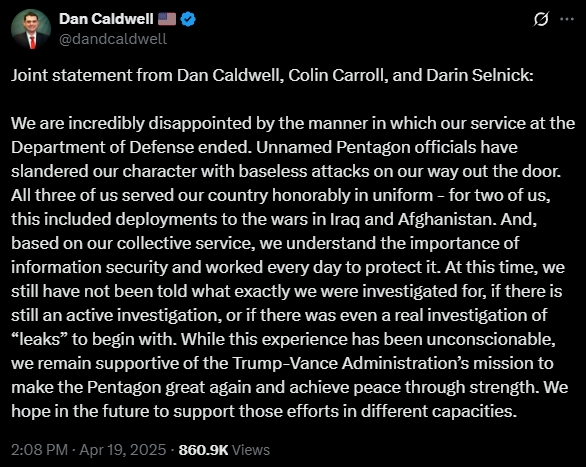
Task: Click the final sentence ending 'different capacities'
Action: coord(290,399)
